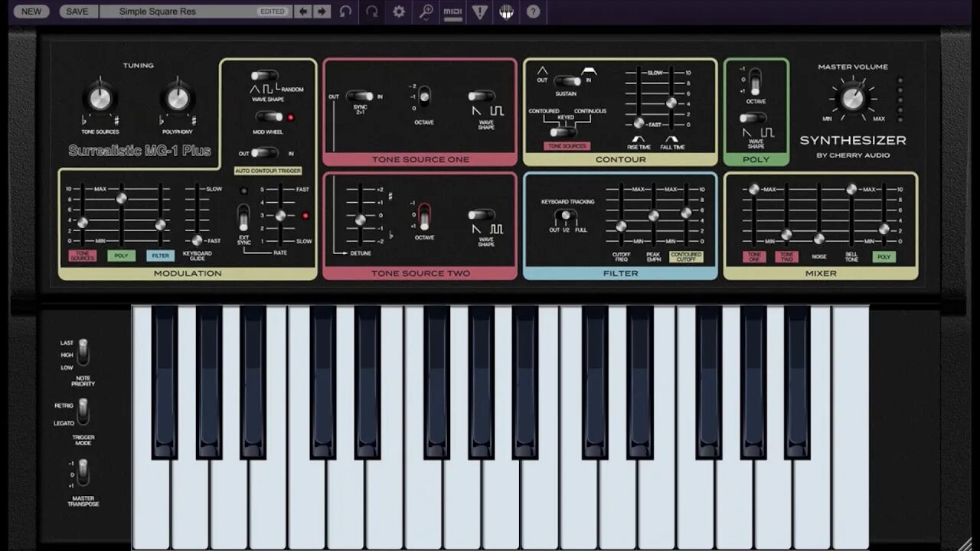Click the Master Volume knob

click(852, 98)
